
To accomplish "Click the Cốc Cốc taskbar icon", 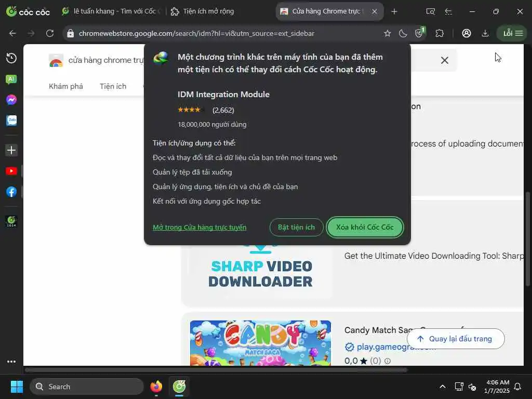I will [x=179, y=387].
